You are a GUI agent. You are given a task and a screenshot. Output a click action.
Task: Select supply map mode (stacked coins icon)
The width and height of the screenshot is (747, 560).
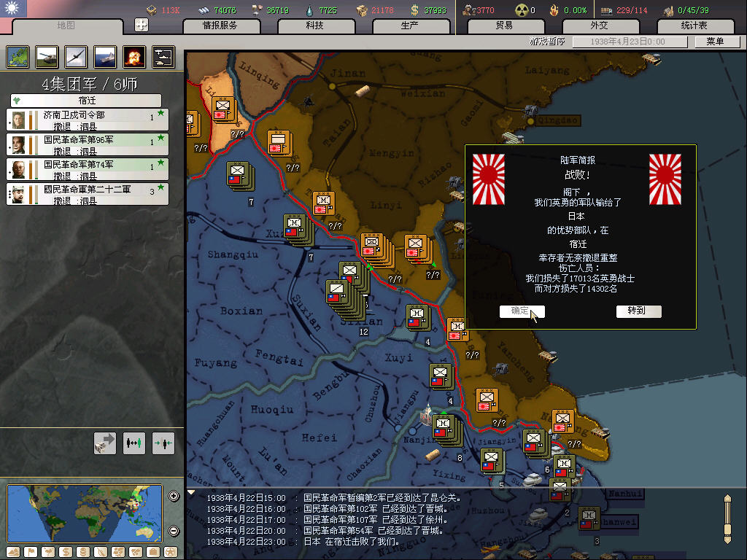coord(83,553)
